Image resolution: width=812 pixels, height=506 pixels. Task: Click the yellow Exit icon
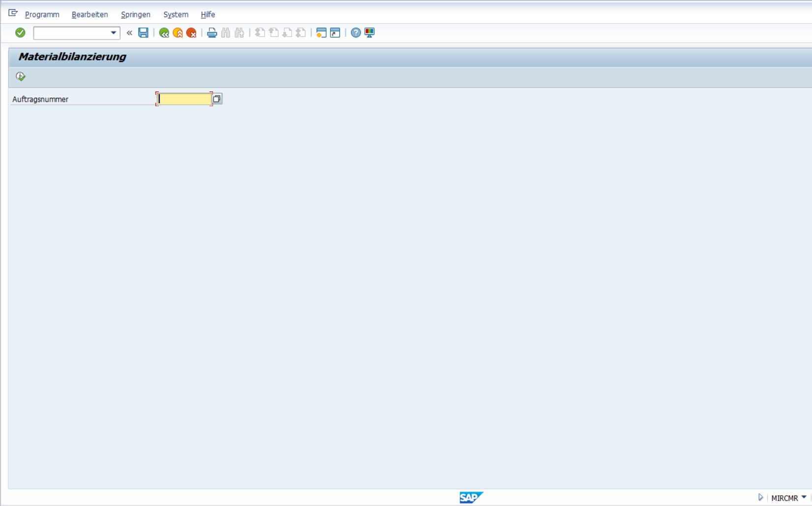(178, 33)
